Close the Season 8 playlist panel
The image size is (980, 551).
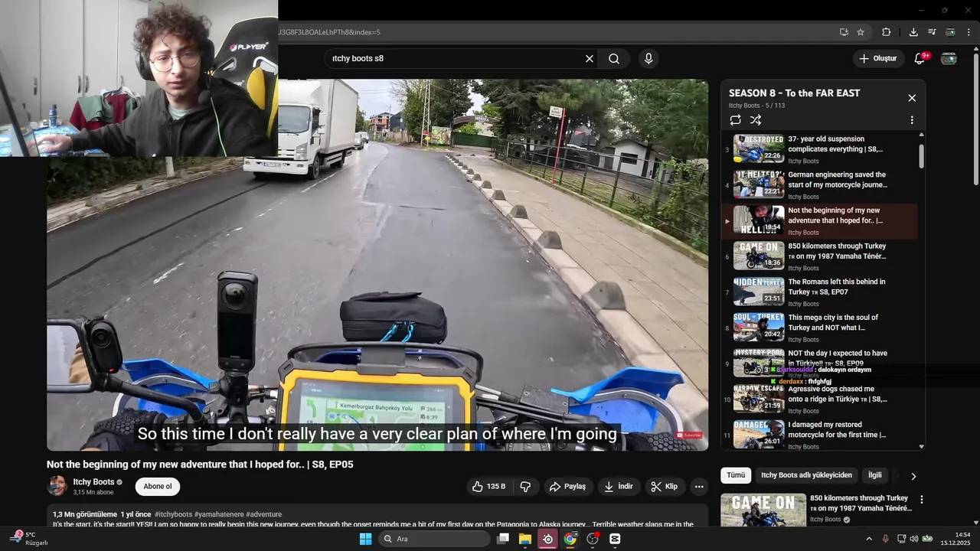pyautogui.click(x=912, y=98)
